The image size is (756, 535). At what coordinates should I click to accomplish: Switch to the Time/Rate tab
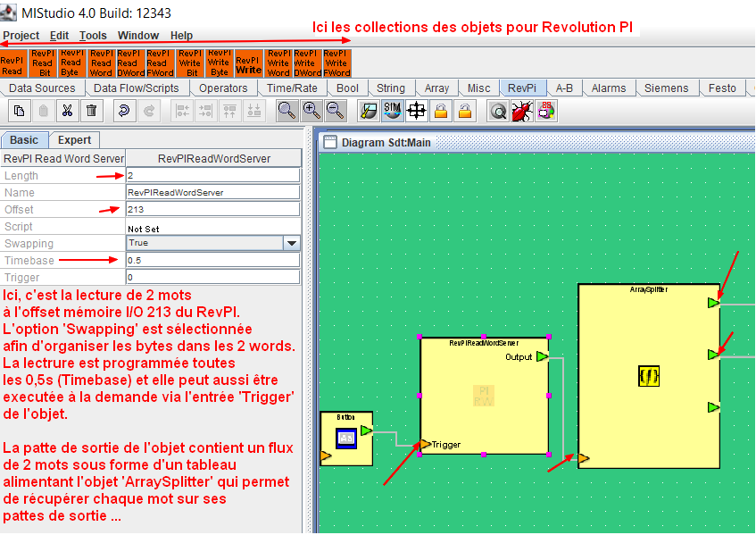(292, 88)
